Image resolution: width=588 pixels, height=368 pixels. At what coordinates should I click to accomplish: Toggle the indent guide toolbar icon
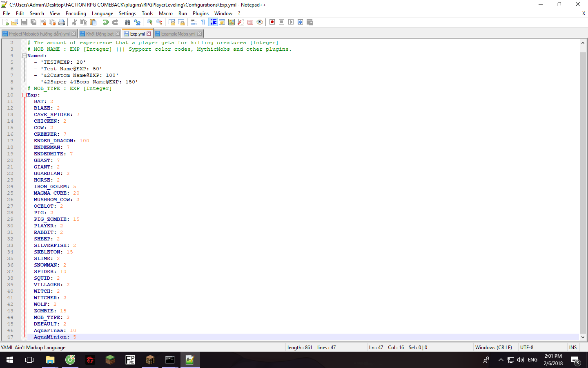tap(213, 22)
